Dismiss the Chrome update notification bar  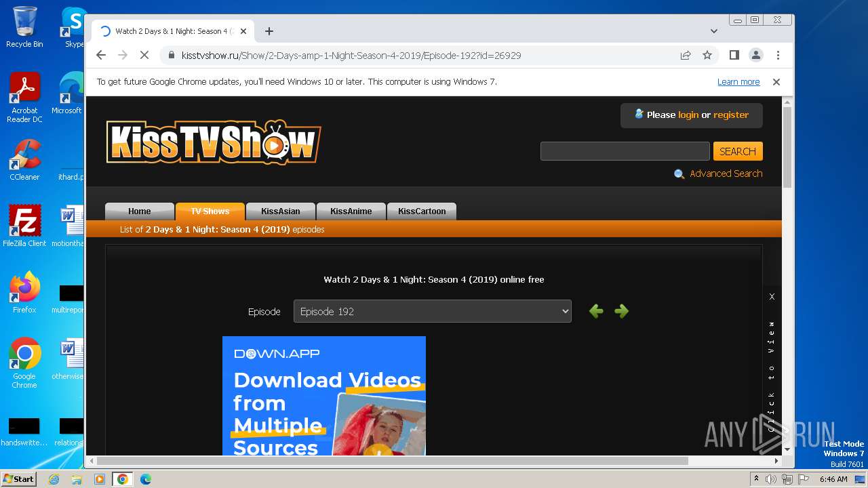(776, 82)
